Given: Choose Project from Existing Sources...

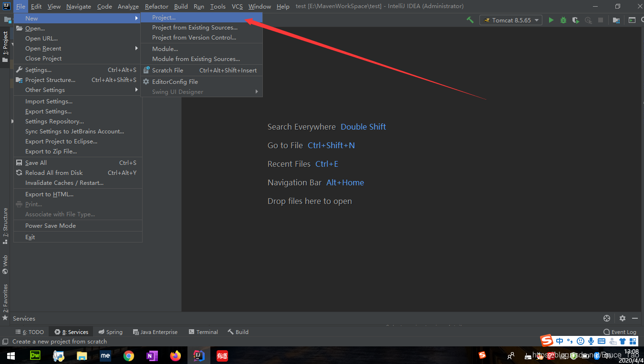Looking at the screenshot, I should 201,28.
